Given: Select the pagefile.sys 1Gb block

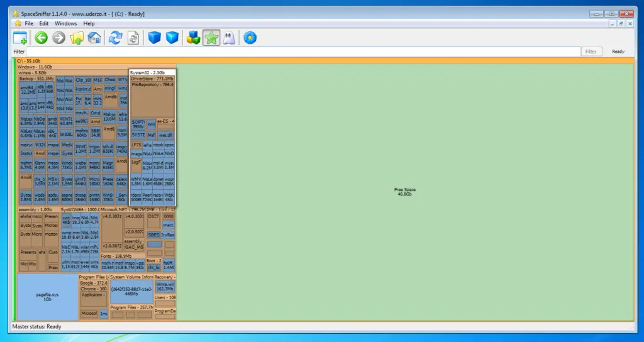Looking at the screenshot, I should coord(47,297).
